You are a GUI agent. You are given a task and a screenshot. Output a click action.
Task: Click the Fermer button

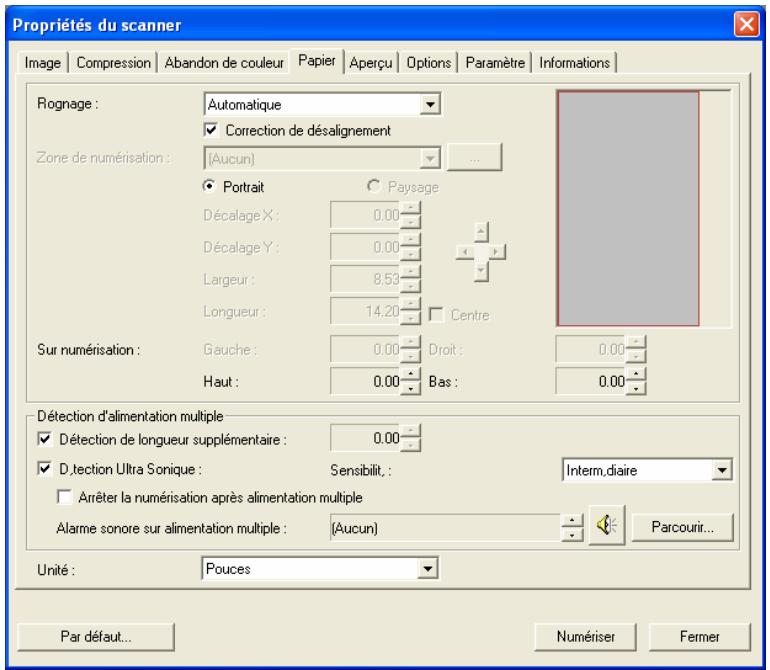pos(699,637)
